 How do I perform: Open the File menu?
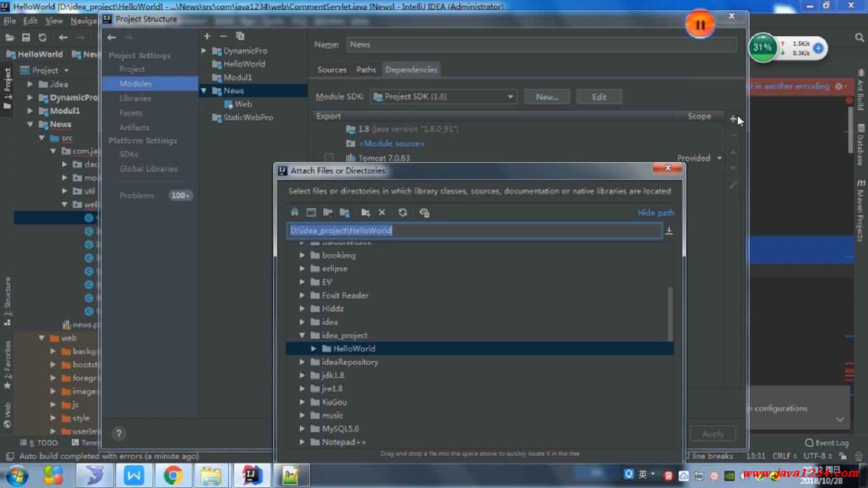click(x=10, y=21)
